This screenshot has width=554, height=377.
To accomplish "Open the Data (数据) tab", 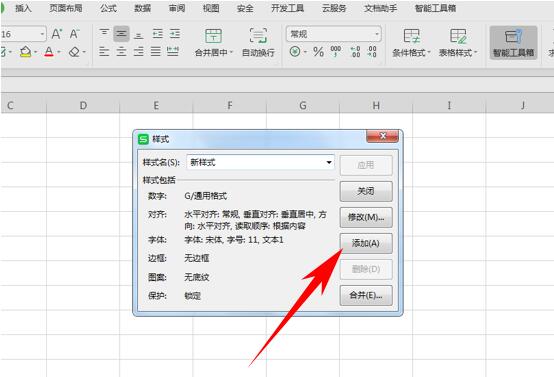I will [142, 8].
